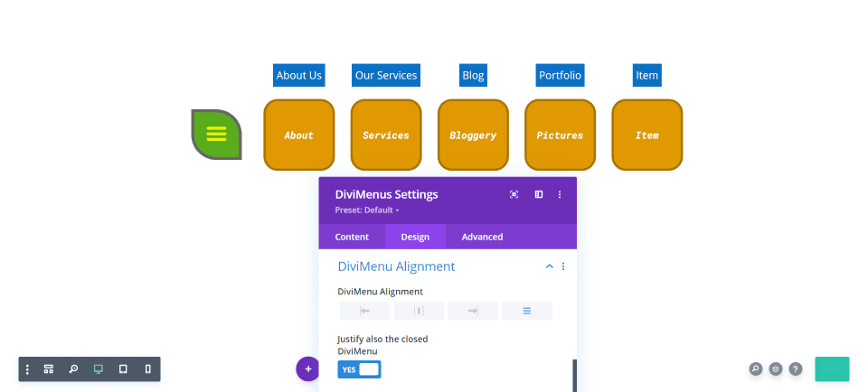
Task: Open DiviMenus Settings more options menu
Action: pos(560,194)
